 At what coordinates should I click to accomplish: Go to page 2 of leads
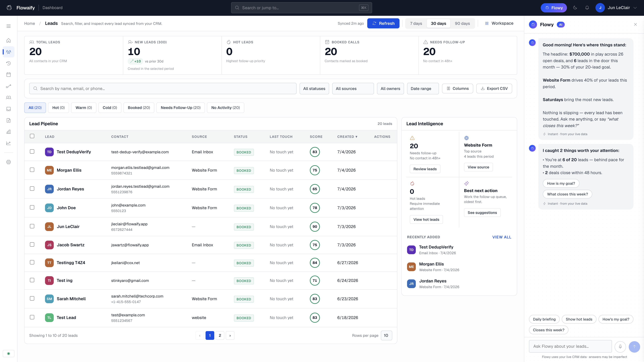coord(220,335)
